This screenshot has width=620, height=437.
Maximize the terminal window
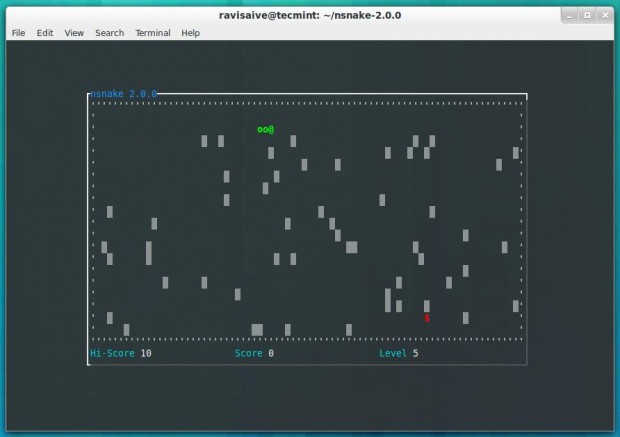pyautogui.click(x=587, y=15)
